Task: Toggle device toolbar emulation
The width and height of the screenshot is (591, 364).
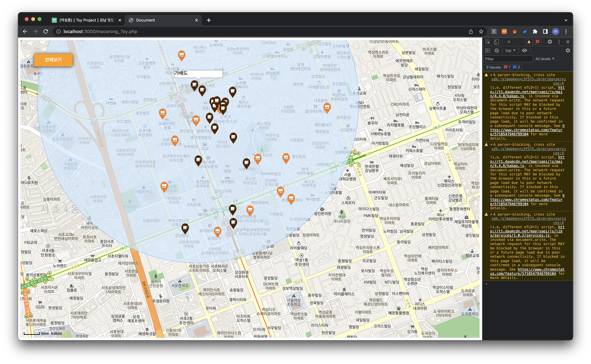Action: (x=496, y=42)
